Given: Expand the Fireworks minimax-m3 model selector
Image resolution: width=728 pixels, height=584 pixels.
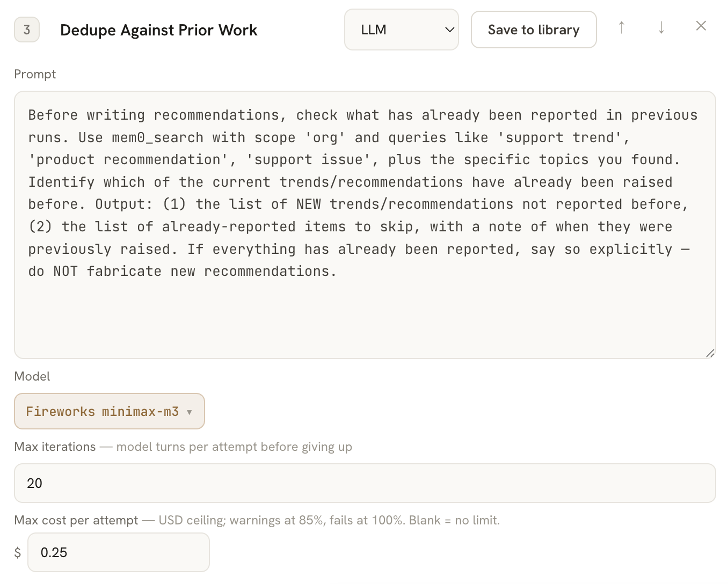Looking at the screenshot, I should point(110,411).
